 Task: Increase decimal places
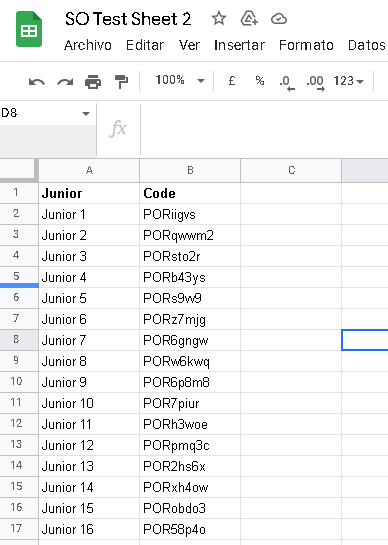[315, 83]
